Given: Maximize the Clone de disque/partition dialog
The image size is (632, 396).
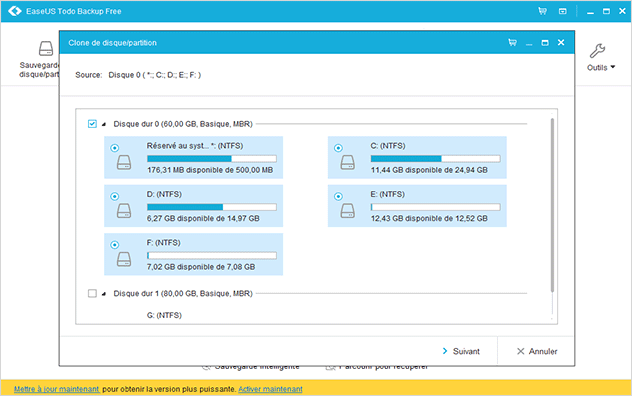Looking at the screenshot, I should tap(545, 42).
